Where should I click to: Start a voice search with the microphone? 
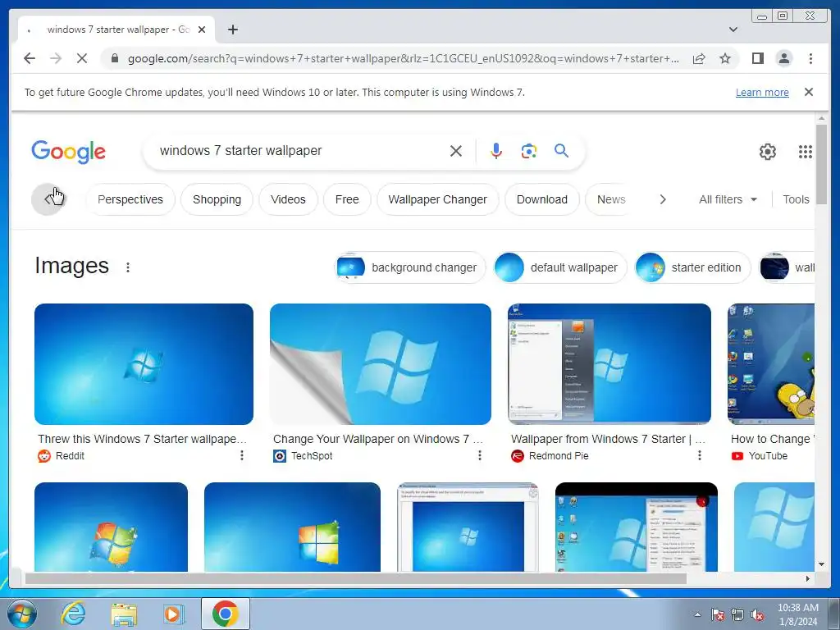click(x=496, y=151)
